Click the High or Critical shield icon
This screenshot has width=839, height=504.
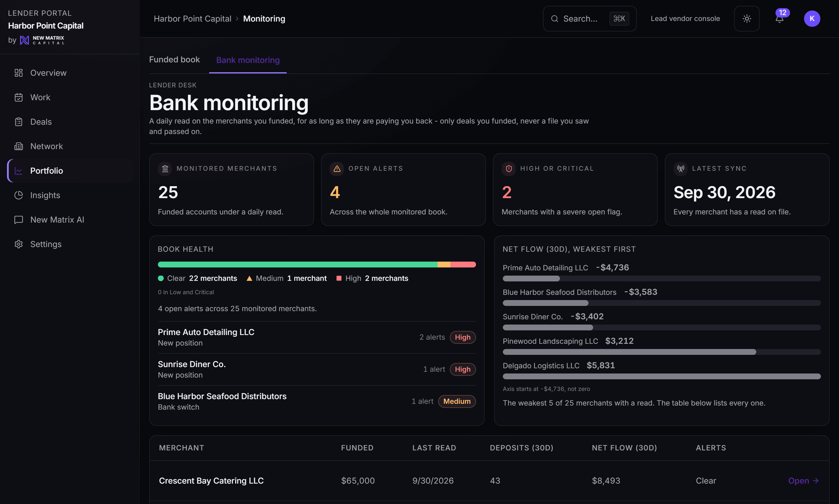[509, 168]
